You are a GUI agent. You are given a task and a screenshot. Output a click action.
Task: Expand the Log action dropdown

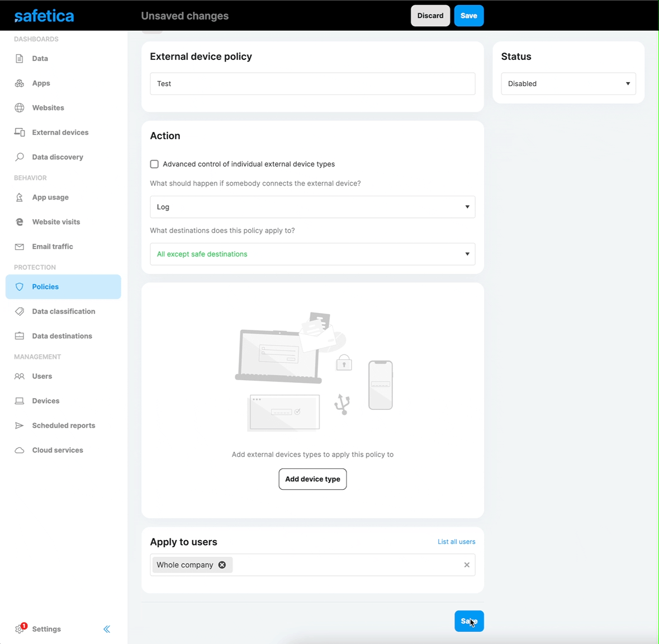point(312,207)
